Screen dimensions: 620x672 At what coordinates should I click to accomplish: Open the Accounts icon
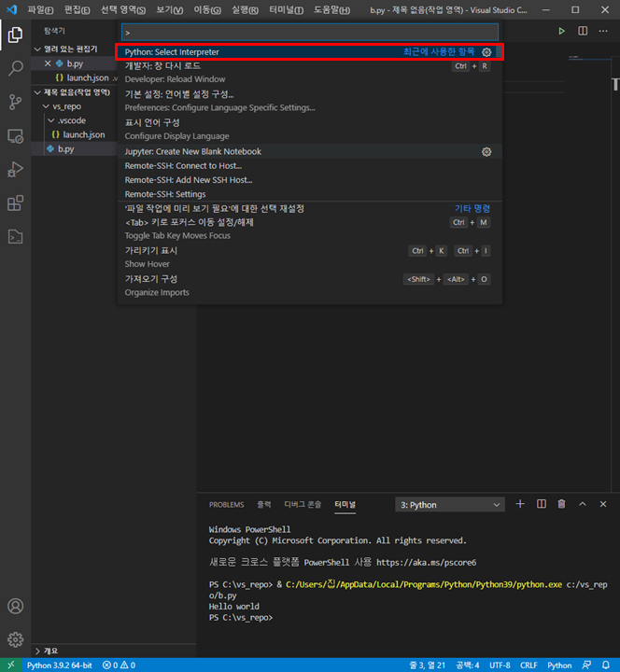coord(16,606)
